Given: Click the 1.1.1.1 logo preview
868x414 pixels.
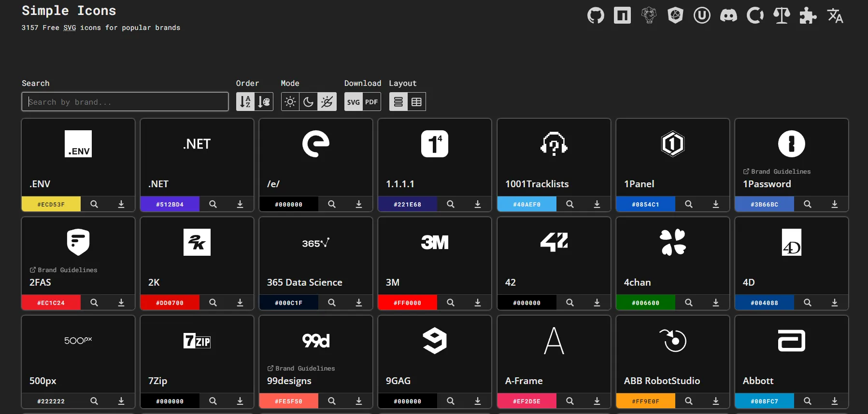Looking at the screenshot, I should [435, 144].
